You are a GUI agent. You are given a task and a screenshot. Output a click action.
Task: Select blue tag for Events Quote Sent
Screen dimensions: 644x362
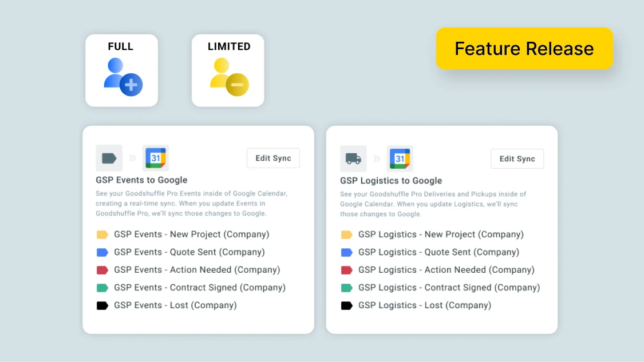click(x=102, y=252)
